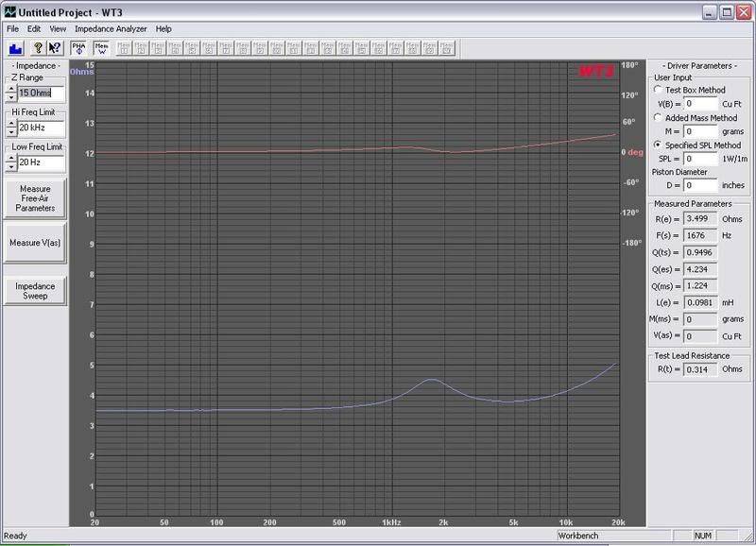Select the Mem 10 memory slot icon
The image size is (756, 546).
pyautogui.click(x=277, y=48)
